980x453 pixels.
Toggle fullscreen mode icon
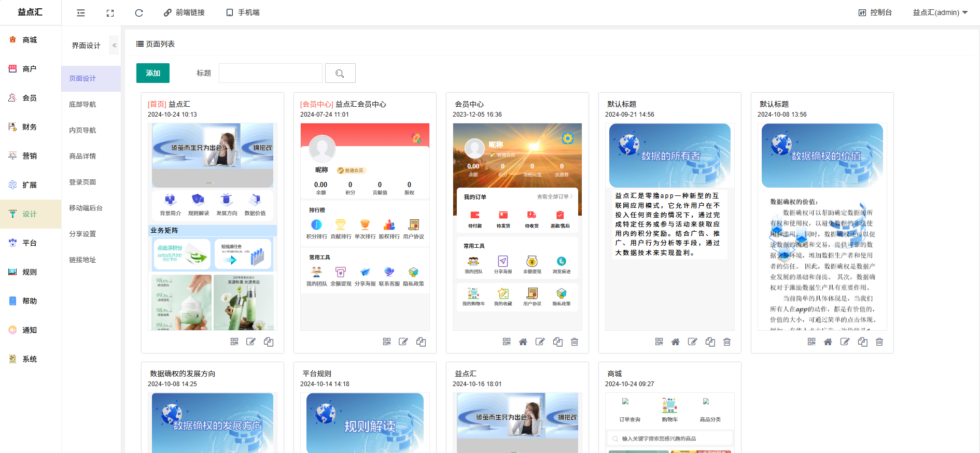click(x=110, y=13)
